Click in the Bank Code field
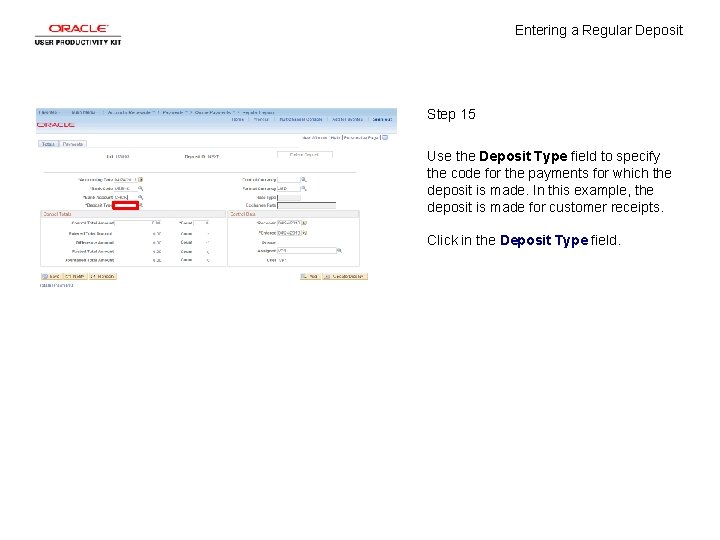Screen dimensions: 720x540 [126, 188]
